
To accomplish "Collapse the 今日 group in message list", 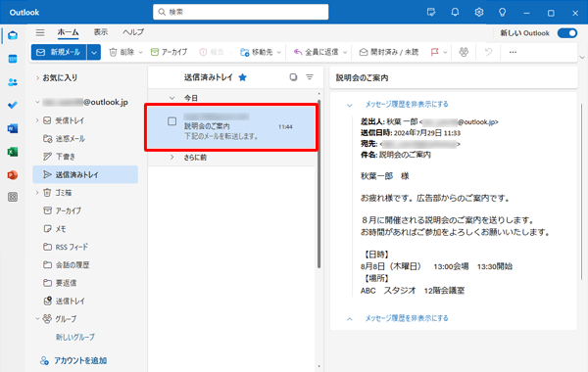I will (x=172, y=98).
